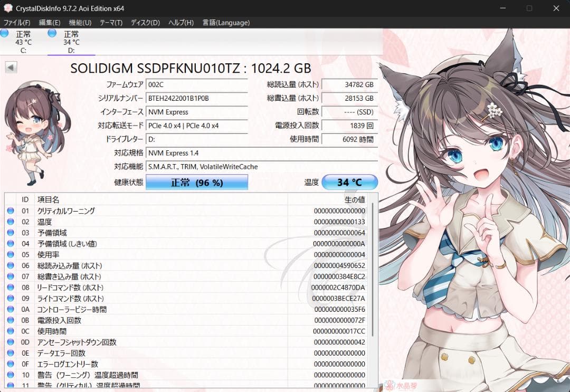The image size is (570, 392).
Task: Click status dot for 02 温度
Action: point(11,222)
